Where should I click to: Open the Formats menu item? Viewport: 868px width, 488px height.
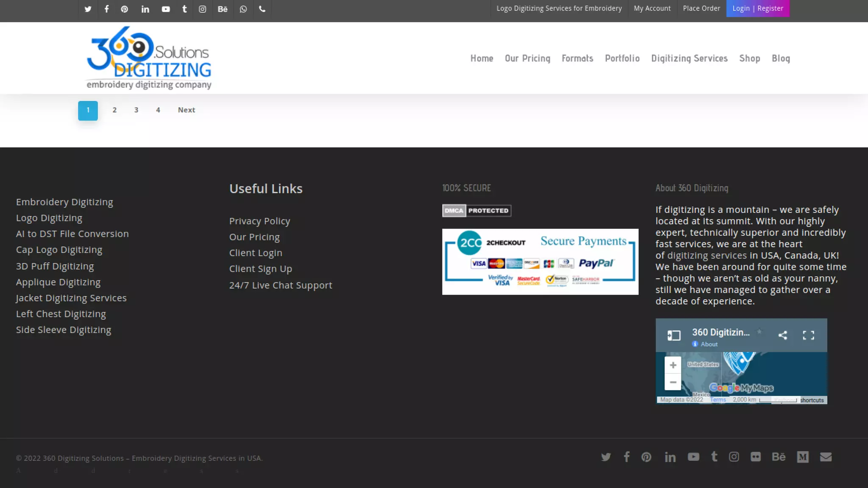577,59
